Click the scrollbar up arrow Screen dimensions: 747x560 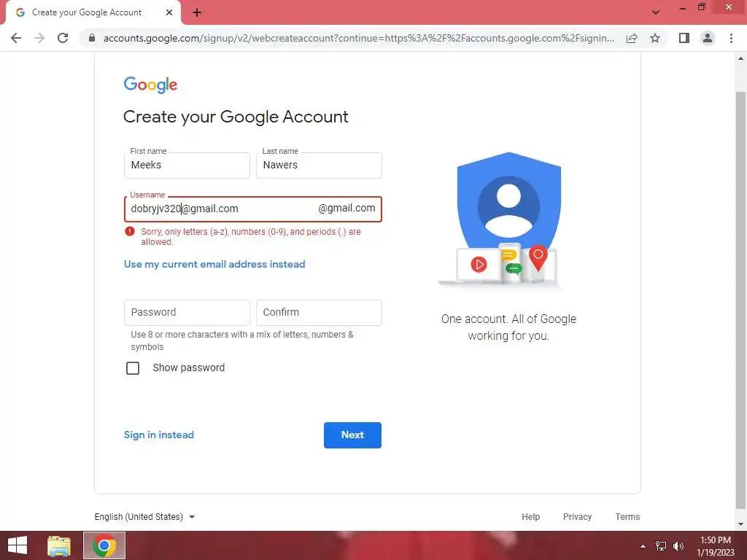pyautogui.click(x=740, y=58)
